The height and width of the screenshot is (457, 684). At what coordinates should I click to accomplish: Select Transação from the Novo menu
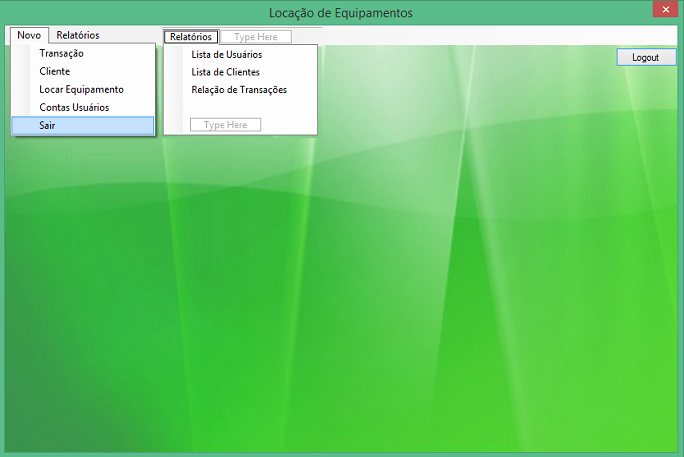(x=83, y=53)
